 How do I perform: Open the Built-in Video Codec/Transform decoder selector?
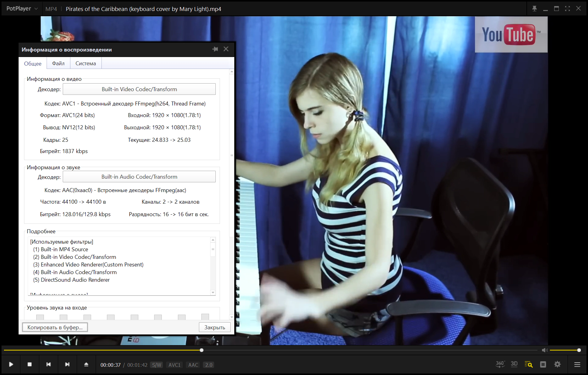pos(139,89)
